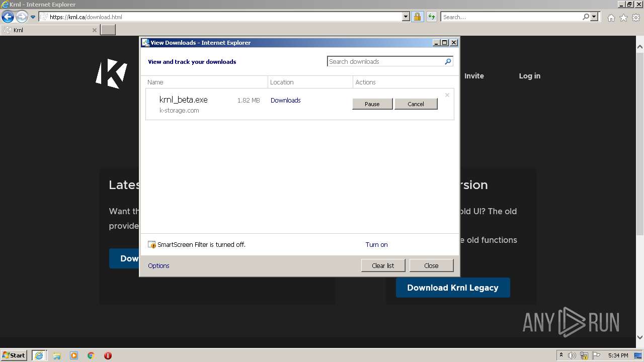Image resolution: width=644 pixels, height=362 pixels.
Task: Click the search downloads magnifier icon
Action: (448, 61)
